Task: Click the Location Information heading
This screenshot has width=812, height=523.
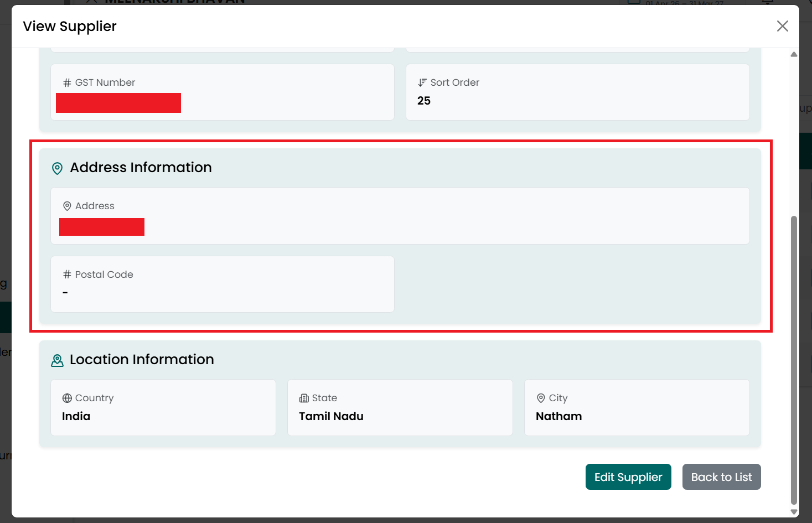Action: (142, 360)
